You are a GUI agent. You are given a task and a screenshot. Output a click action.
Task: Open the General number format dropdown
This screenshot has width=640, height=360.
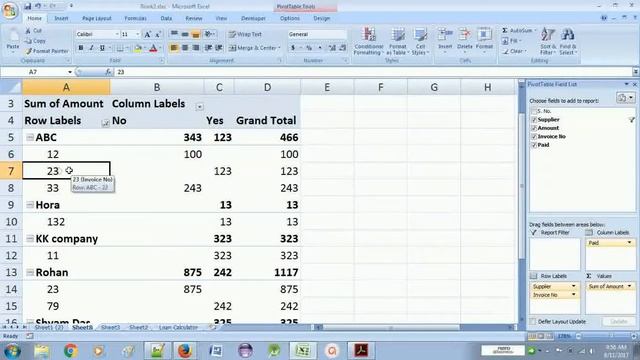(317, 34)
